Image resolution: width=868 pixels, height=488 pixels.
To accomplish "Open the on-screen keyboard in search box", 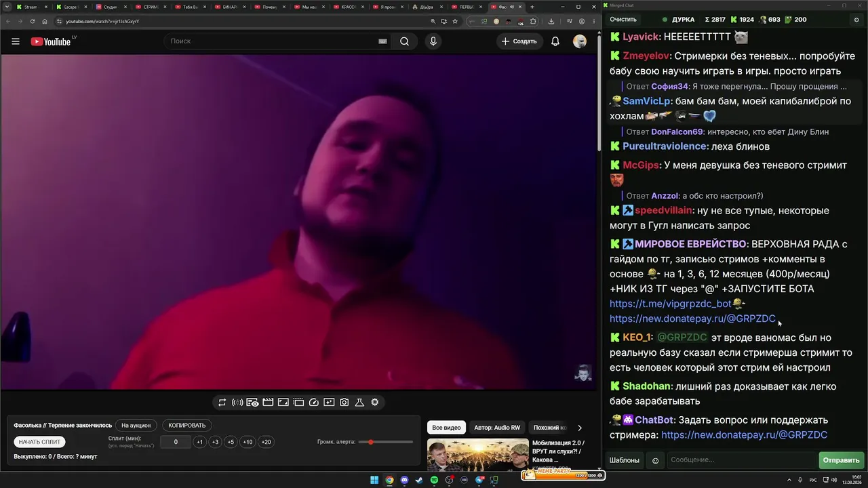I will (x=382, y=41).
